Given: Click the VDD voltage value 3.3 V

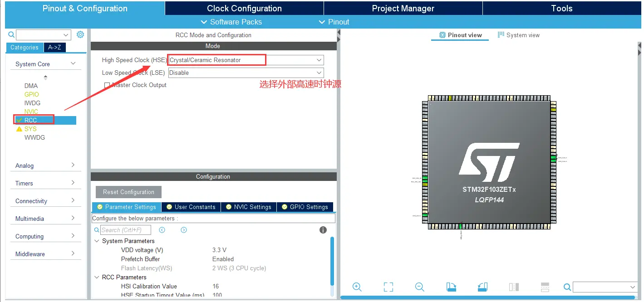Looking at the screenshot, I should point(219,250).
